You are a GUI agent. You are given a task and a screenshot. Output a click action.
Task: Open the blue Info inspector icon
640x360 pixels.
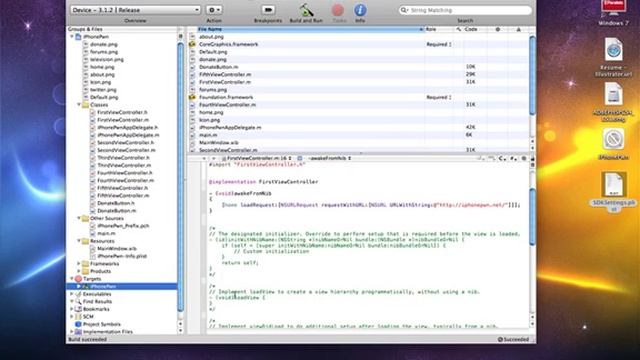[x=360, y=10]
